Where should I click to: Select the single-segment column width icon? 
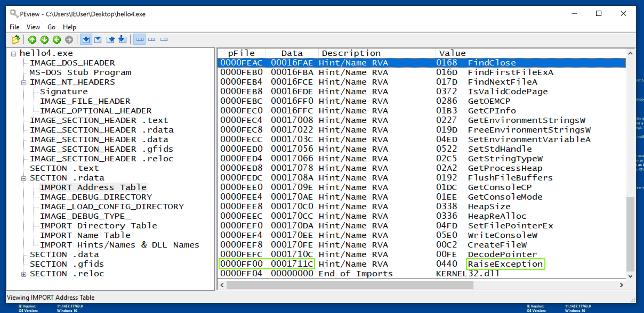pyautogui.click(x=164, y=39)
